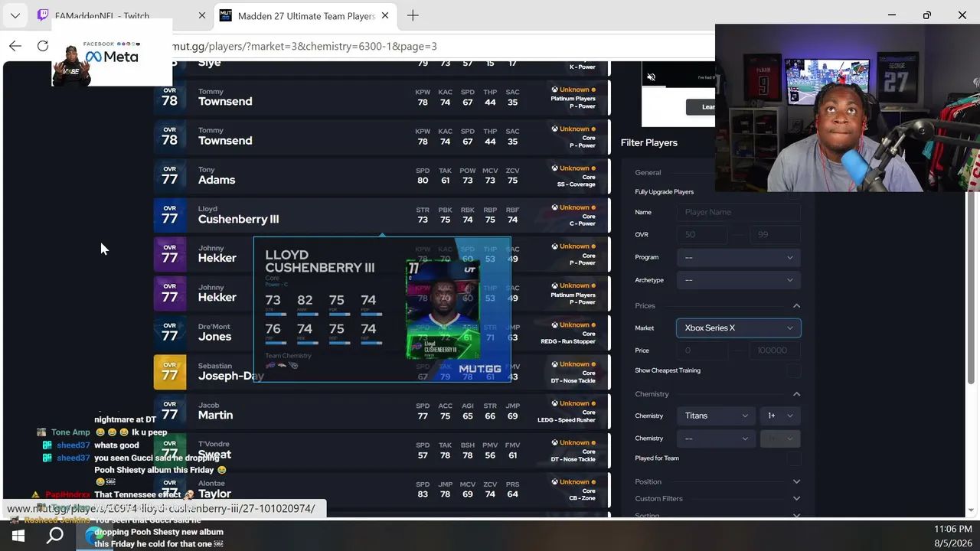Viewport: 980px width, 551px height.
Task: Open Dre'Mont Jones' player page
Action: point(214,337)
